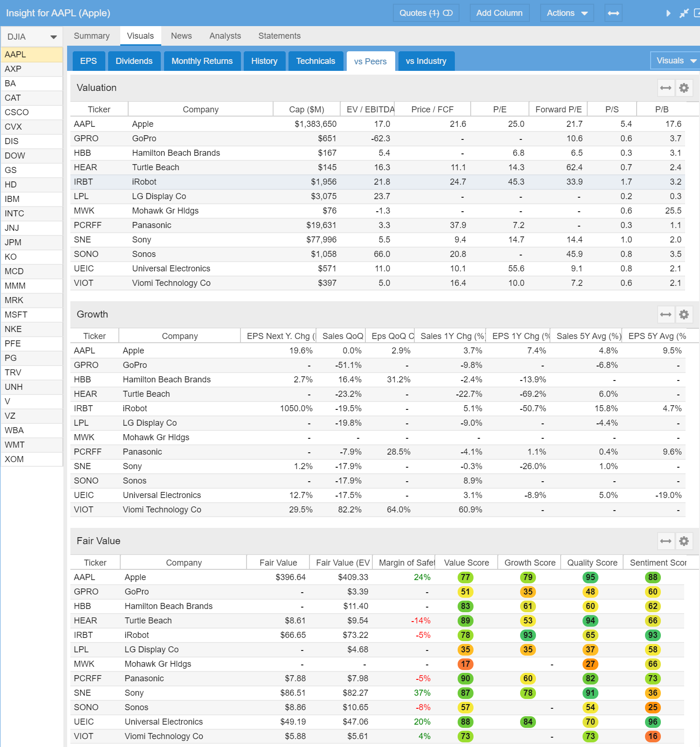Select JPM in the ticker list
700x747 pixels.
32,242
